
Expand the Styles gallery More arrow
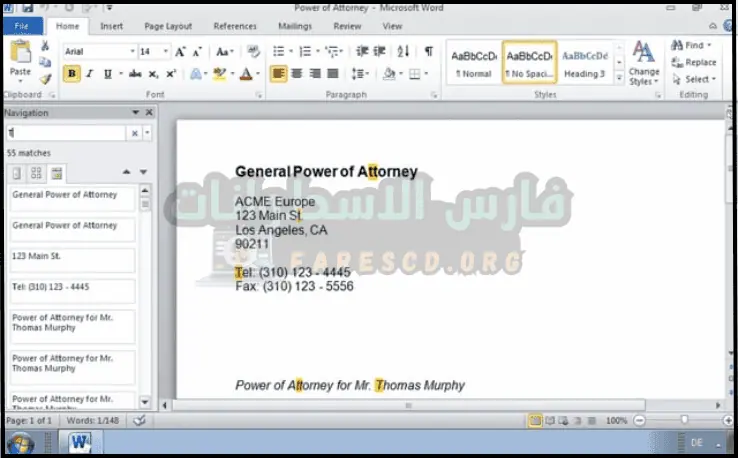click(619, 79)
